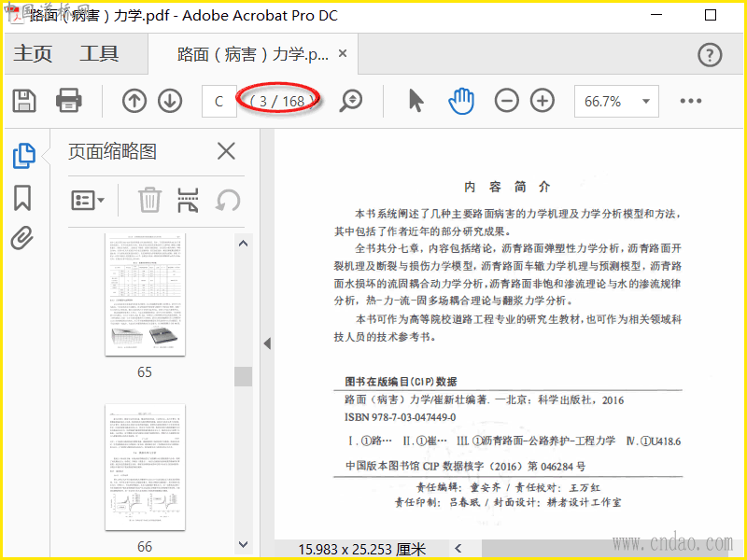Click the Save file icon

(24, 101)
